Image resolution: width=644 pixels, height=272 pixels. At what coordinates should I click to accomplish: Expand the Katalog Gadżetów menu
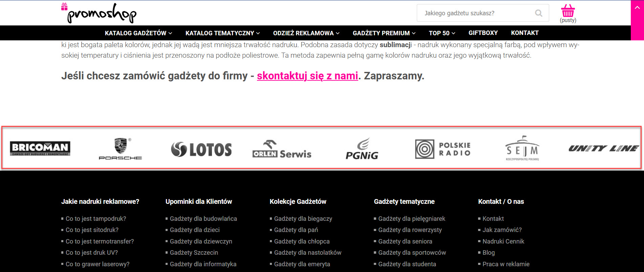coord(138,33)
